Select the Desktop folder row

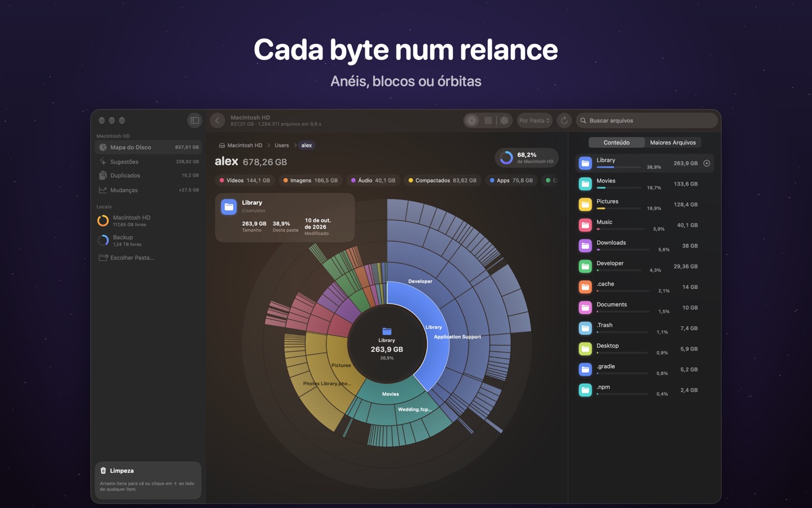coord(645,349)
